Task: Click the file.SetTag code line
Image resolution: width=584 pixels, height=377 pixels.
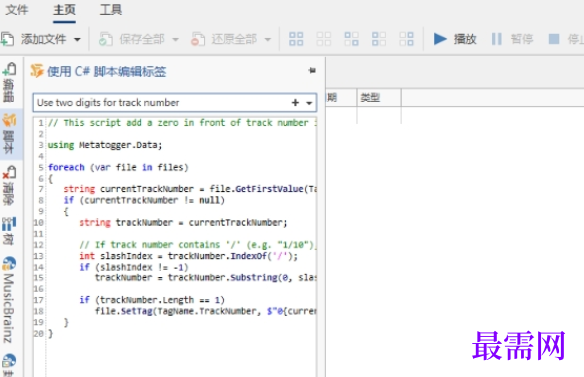Action: pyautogui.click(x=206, y=311)
